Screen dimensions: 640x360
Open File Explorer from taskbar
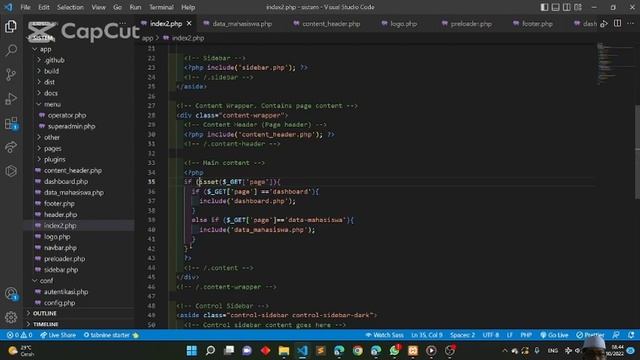[x=284, y=351]
